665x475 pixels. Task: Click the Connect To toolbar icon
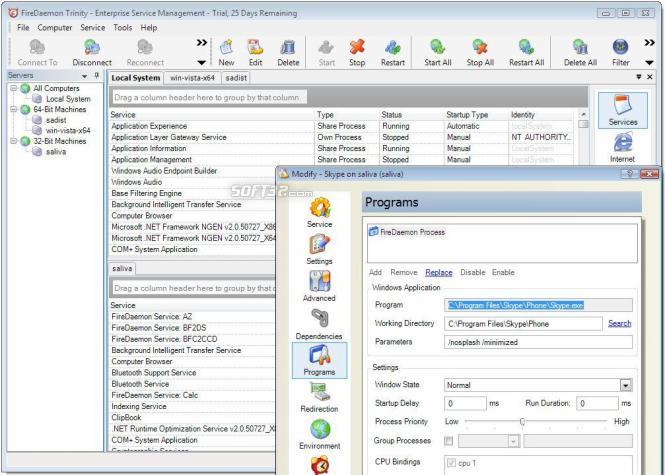coord(37,47)
